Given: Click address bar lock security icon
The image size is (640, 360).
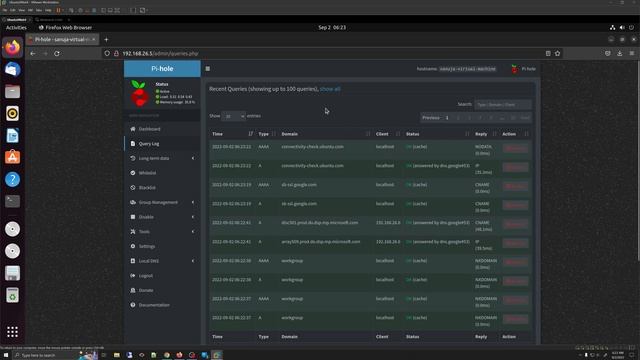Looking at the screenshot, I should [x=116, y=53].
